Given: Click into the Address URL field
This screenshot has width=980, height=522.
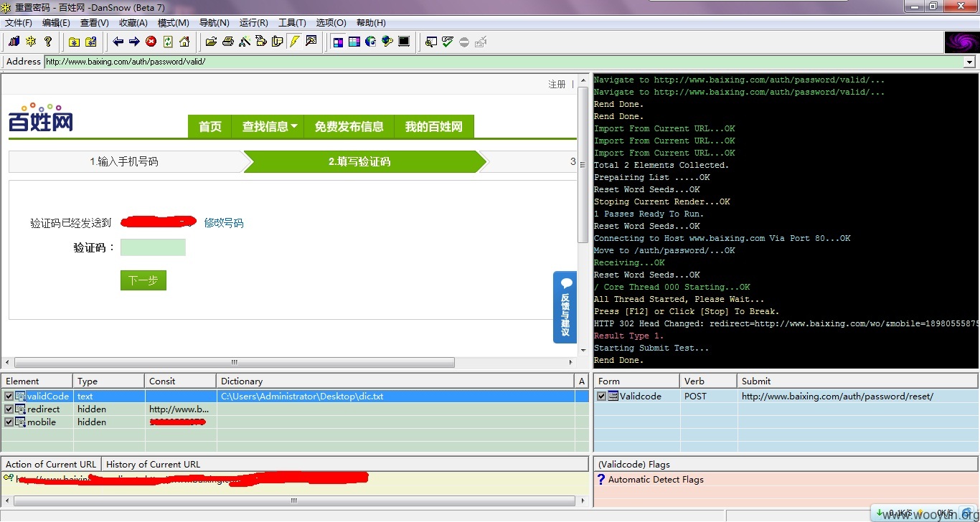Looking at the screenshot, I should [504, 62].
